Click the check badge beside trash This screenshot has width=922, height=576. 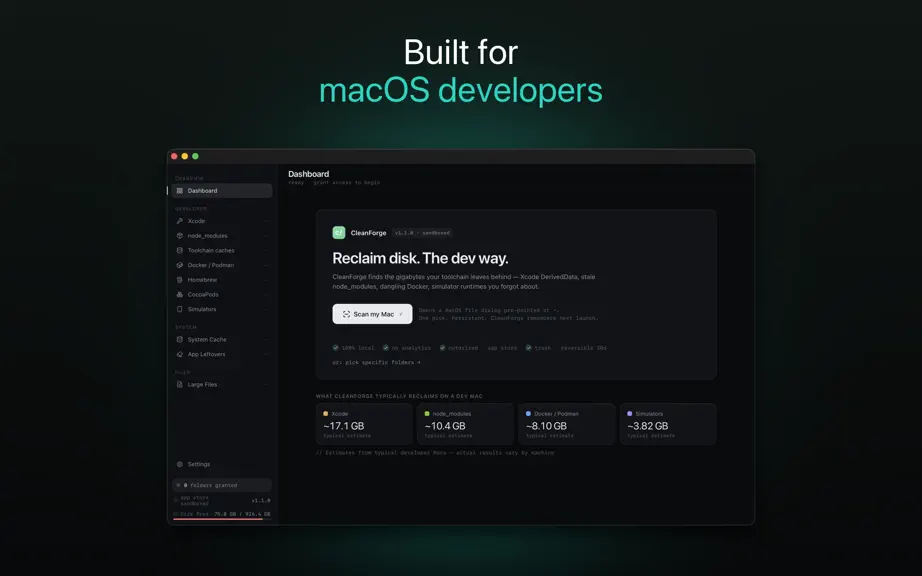529,348
